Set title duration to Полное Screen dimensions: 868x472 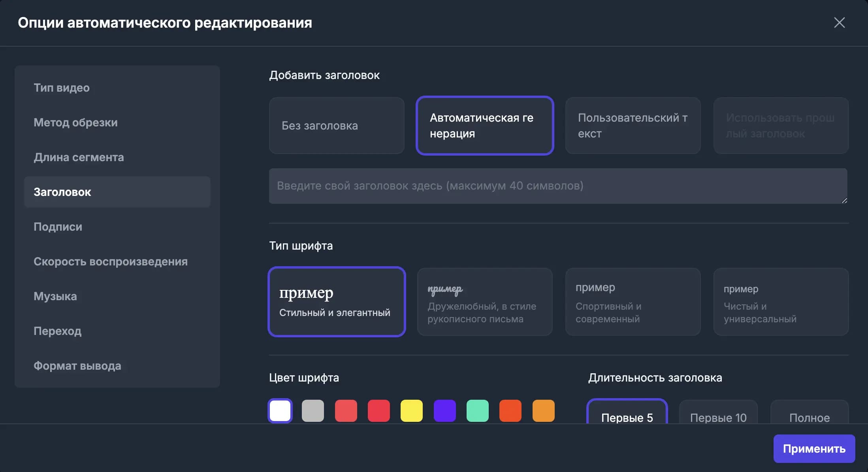pos(810,415)
